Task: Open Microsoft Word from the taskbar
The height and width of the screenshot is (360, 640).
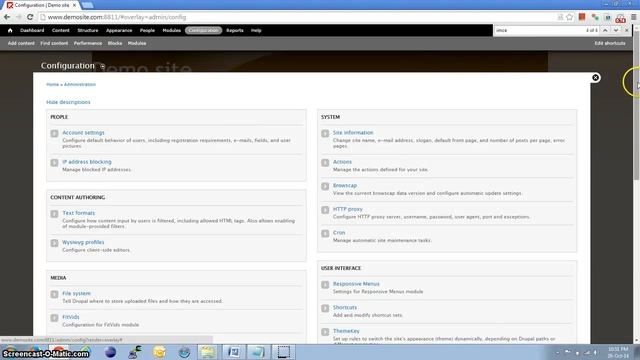Action: tap(233, 352)
